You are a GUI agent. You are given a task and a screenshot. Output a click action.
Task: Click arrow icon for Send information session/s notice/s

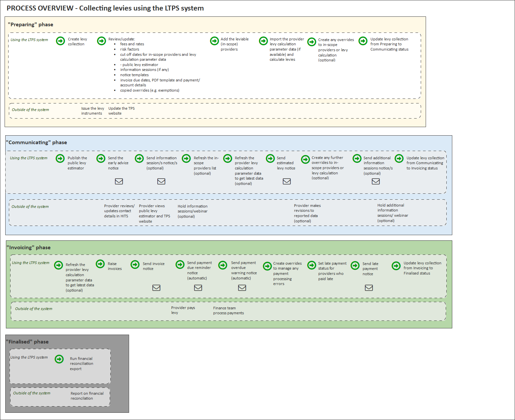(x=139, y=159)
